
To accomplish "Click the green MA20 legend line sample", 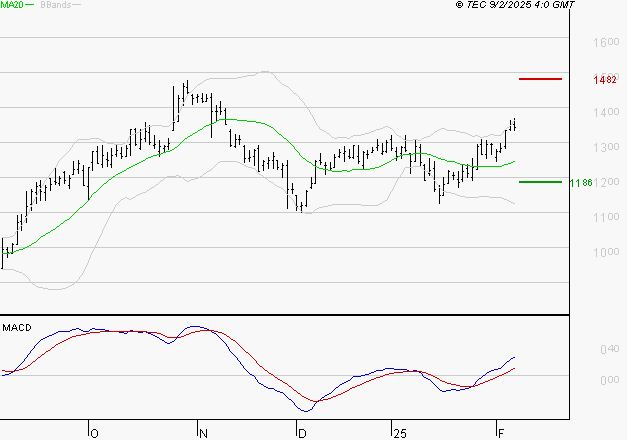I will [29, 5].
